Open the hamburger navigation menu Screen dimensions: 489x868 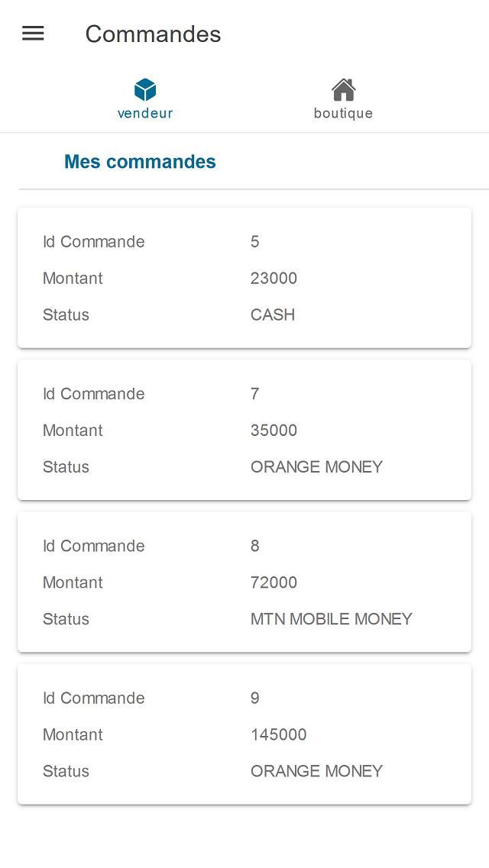point(33,34)
